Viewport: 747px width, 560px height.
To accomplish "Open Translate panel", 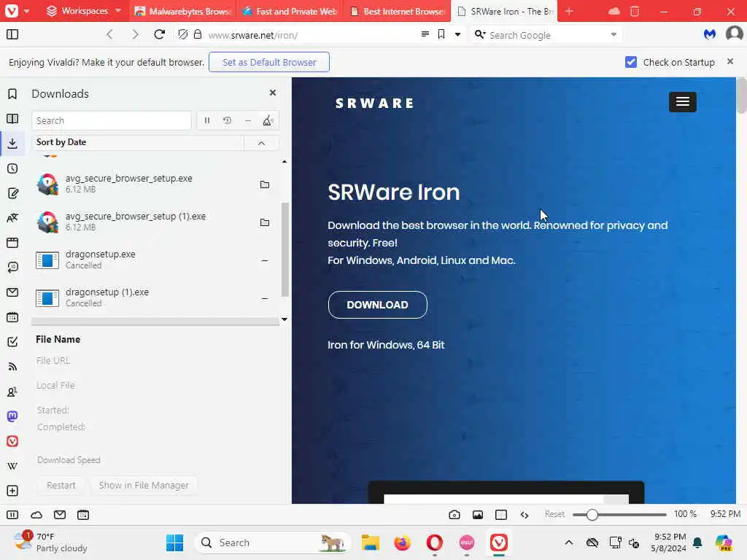I will (x=12, y=217).
